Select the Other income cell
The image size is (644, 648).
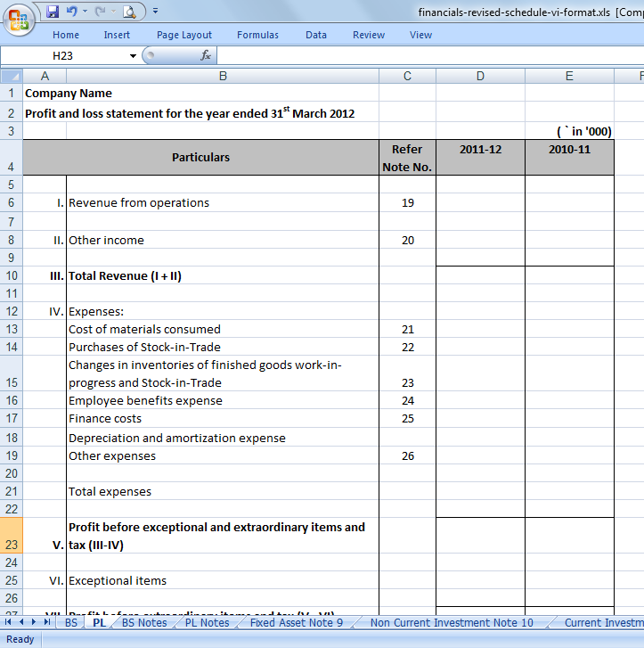[223, 240]
